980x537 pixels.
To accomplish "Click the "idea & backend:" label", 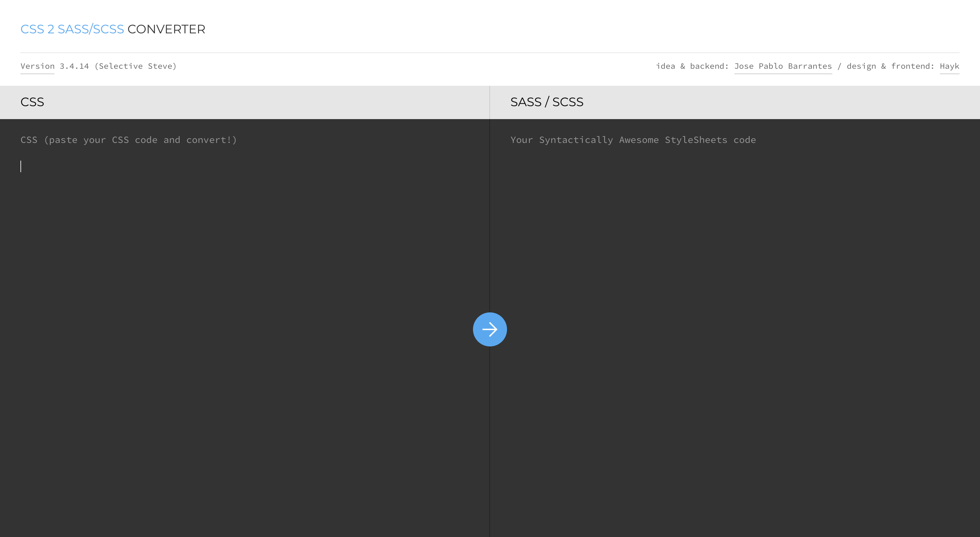I will (692, 66).
